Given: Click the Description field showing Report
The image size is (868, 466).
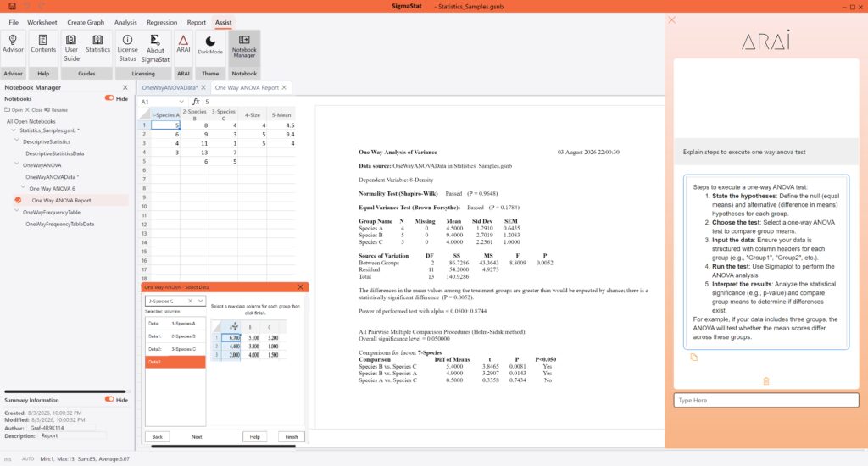Looking at the screenshot, I should click(71, 436).
